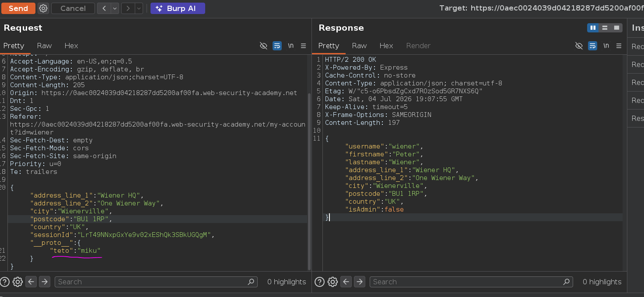Select combined tabbed layout view
Image resolution: width=644 pixels, height=297 pixels.
click(616, 28)
